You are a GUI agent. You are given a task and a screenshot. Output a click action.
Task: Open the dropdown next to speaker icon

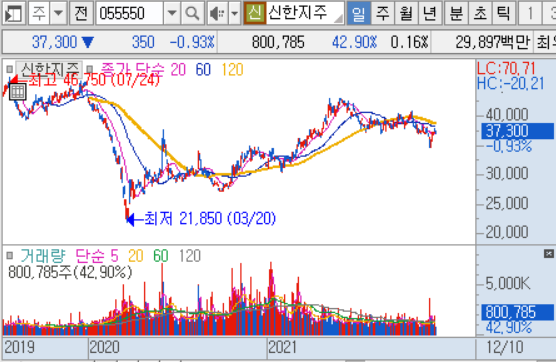pyautogui.click(x=234, y=13)
